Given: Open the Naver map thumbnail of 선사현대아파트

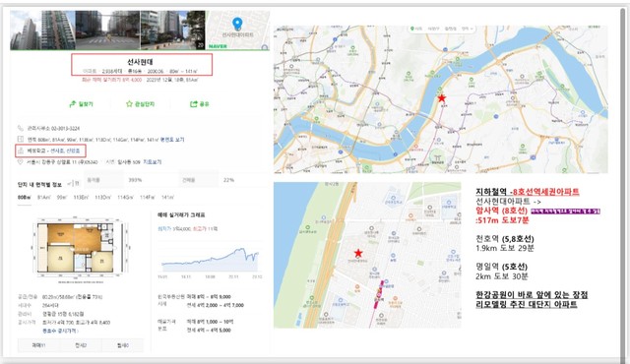Looking at the screenshot, I should [x=237, y=30].
